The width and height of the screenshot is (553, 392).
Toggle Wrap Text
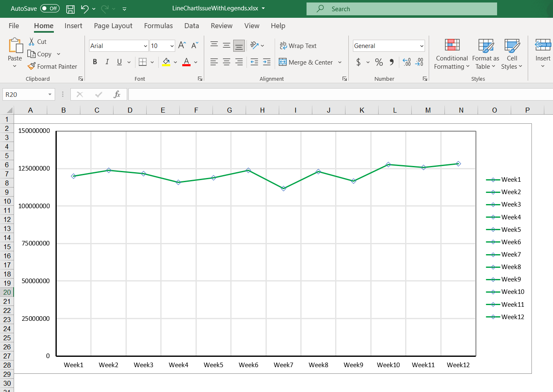tap(298, 46)
